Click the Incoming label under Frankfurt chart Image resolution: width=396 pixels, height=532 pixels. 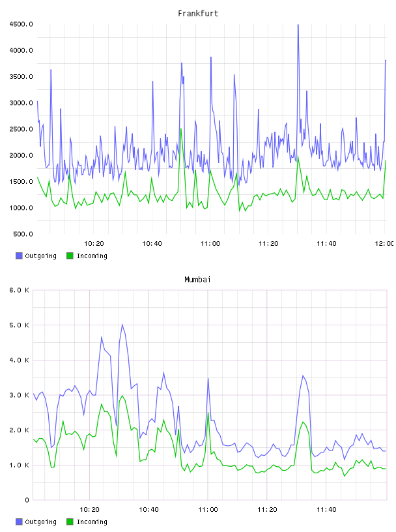(92, 256)
